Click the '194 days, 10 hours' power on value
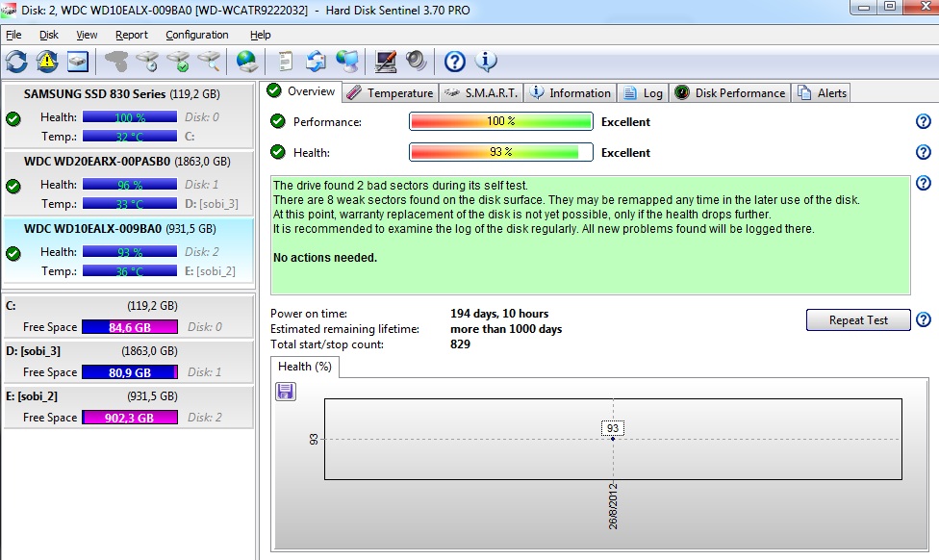939x560 pixels. (498, 314)
